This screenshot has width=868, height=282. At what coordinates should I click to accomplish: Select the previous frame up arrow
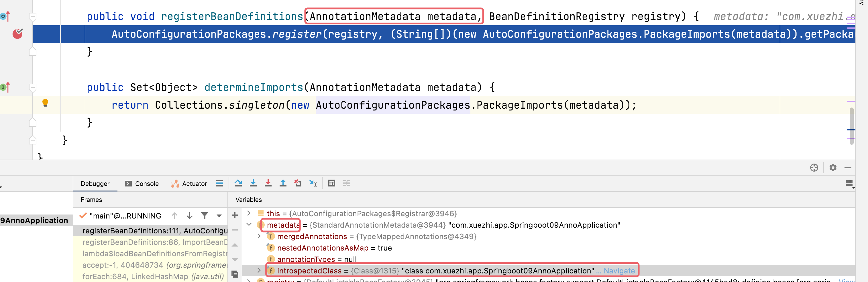174,216
